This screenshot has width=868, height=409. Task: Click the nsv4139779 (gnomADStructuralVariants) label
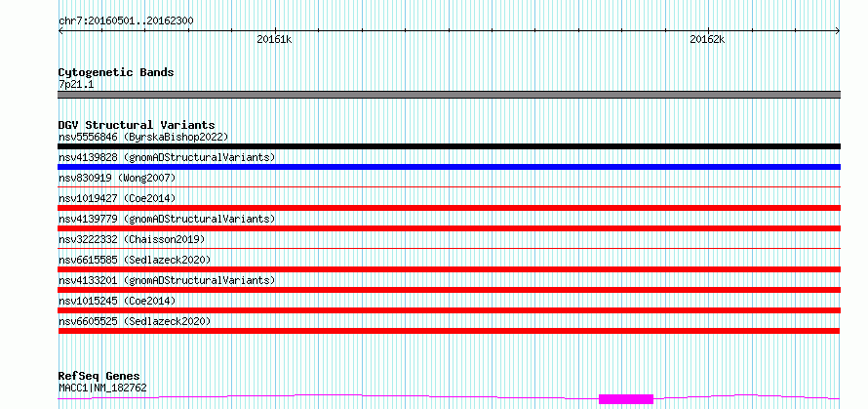(167, 219)
